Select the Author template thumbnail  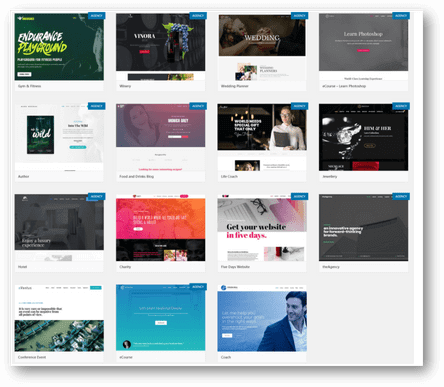(x=59, y=137)
